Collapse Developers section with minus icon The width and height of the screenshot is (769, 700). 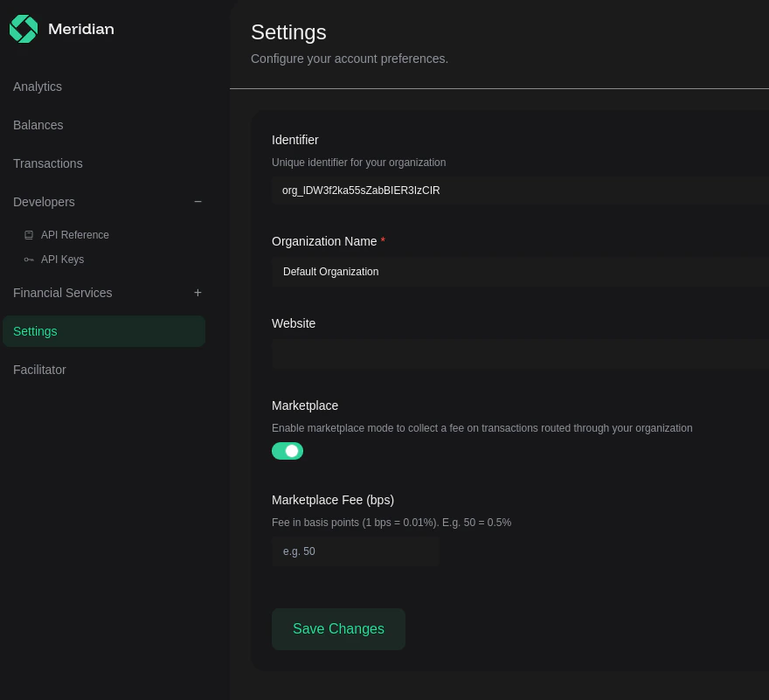(x=197, y=202)
